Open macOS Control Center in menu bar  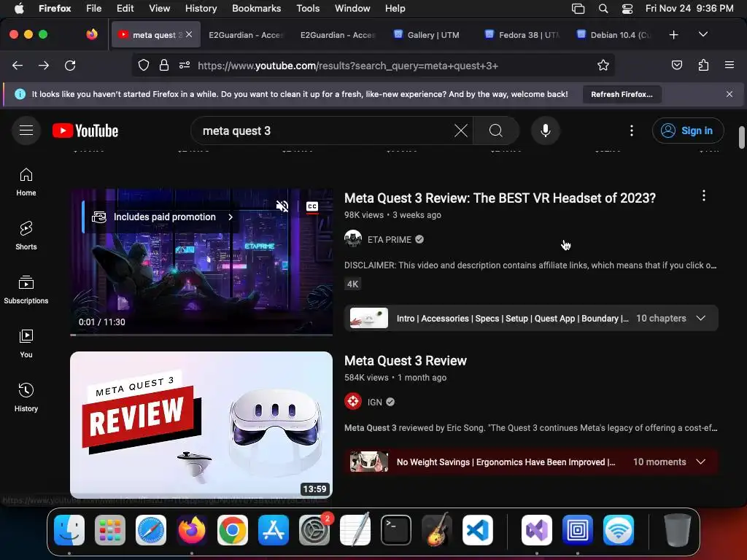click(627, 9)
